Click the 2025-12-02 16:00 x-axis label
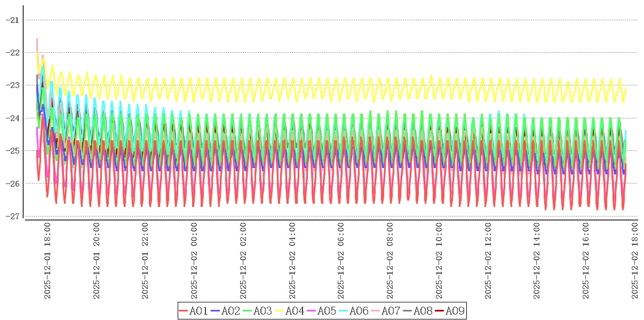The height and width of the screenshot is (320, 644). (x=586, y=261)
